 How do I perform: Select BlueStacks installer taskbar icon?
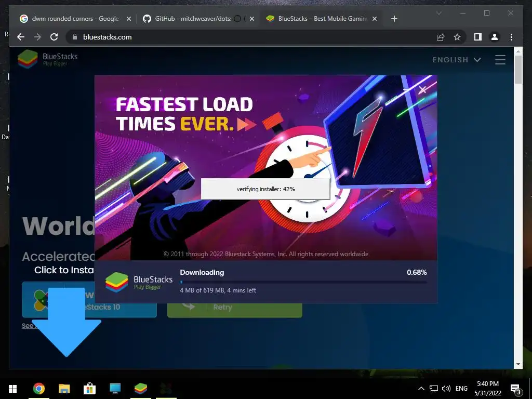point(140,389)
